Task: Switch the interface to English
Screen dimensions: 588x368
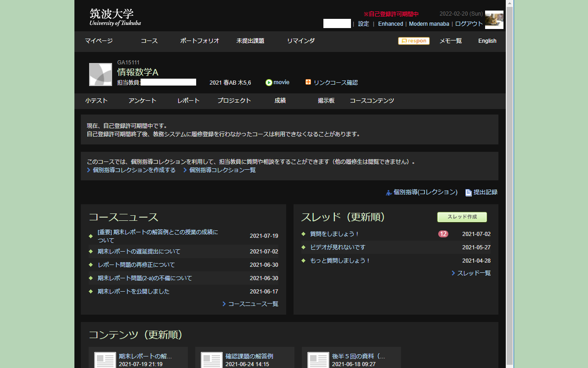Action: [x=487, y=40]
